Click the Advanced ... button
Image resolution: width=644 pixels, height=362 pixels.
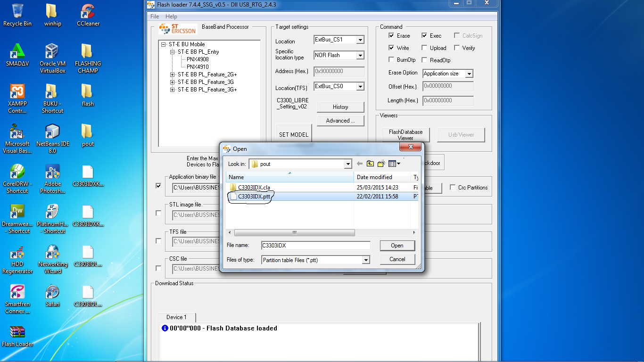click(x=340, y=121)
